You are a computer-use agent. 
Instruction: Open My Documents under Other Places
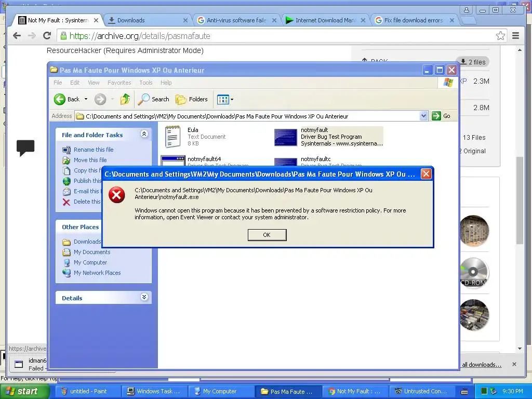point(92,252)
